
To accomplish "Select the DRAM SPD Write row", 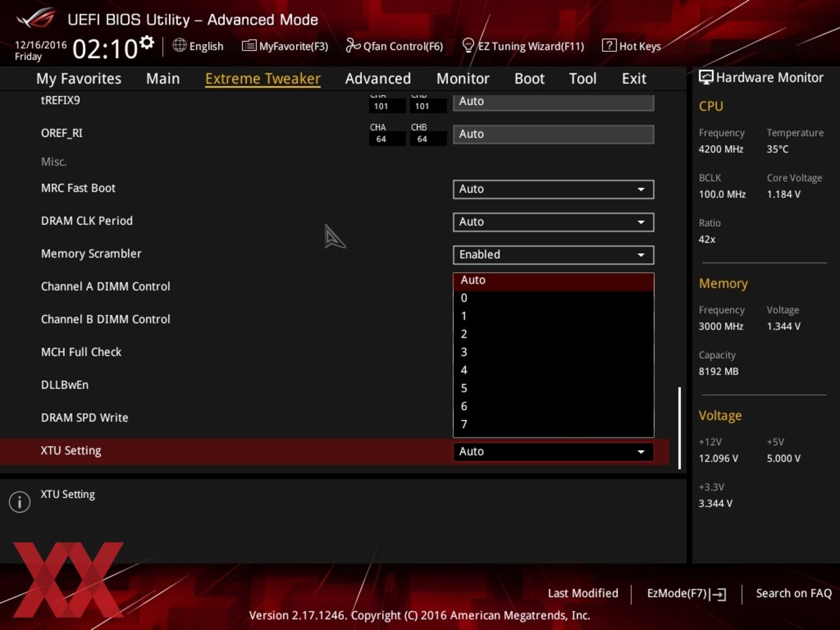I will click(85, 418).
